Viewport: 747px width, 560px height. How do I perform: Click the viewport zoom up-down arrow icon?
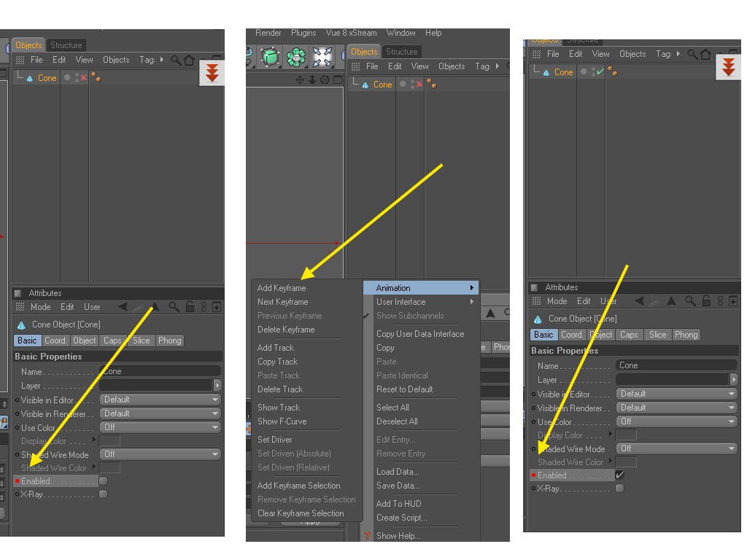point(312,79)
